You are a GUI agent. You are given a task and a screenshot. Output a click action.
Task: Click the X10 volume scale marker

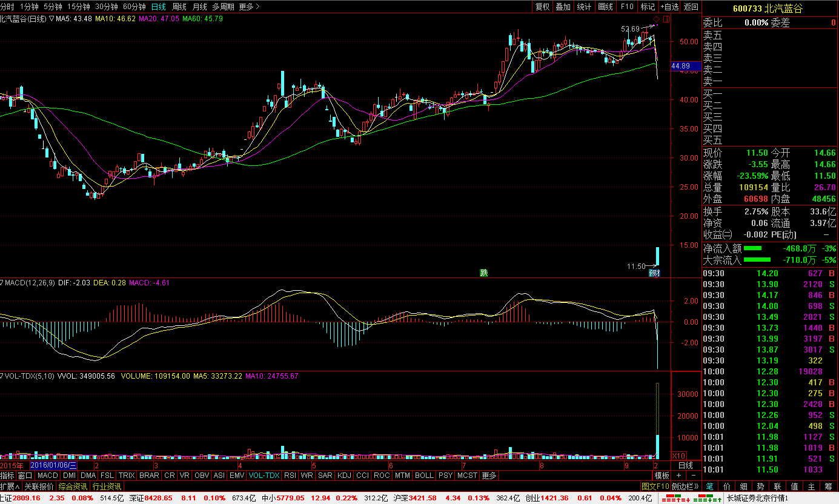[x=679, y=456]
